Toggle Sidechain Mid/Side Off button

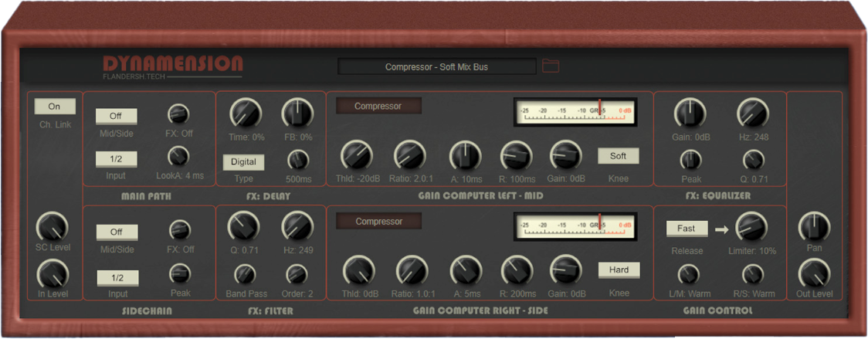click(x=117, y=232)
